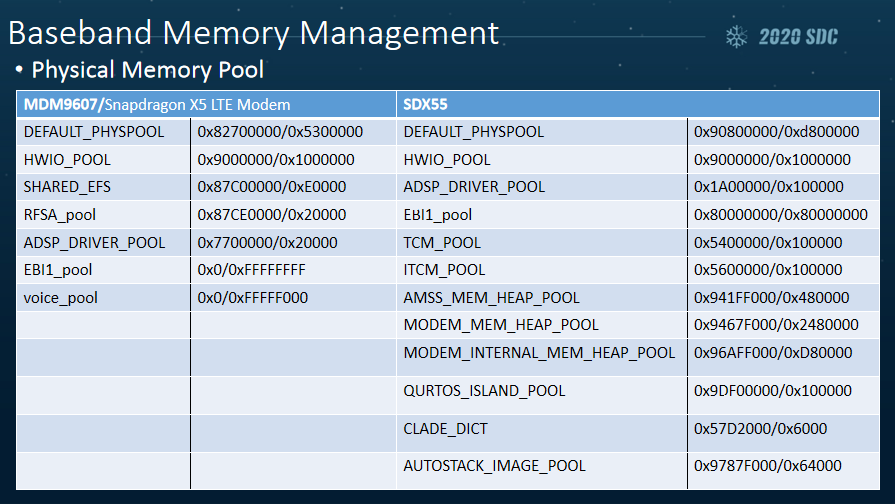Image resolution: width=895 pixels, height=504 pixels.
Task: Select the RFSA_pool table cell
Action: (x=56, y=215)
